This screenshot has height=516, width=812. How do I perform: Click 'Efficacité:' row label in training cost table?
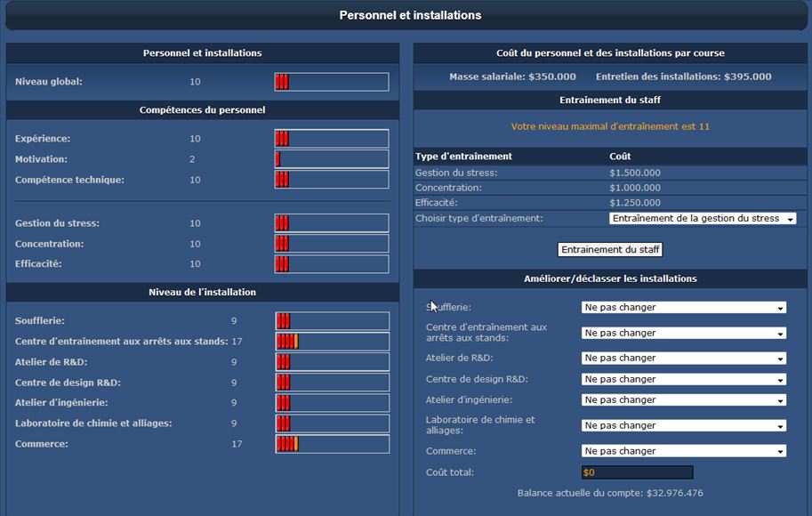436,203
